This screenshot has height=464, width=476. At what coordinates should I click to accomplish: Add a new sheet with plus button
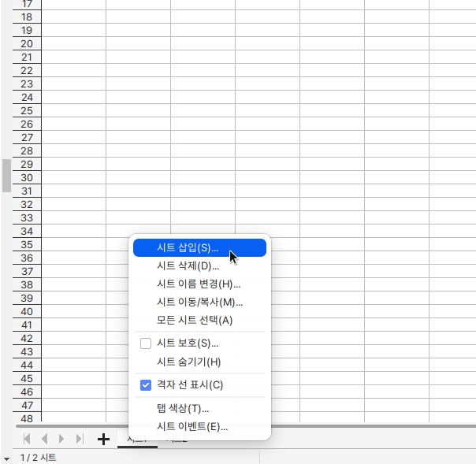point(102,439)
